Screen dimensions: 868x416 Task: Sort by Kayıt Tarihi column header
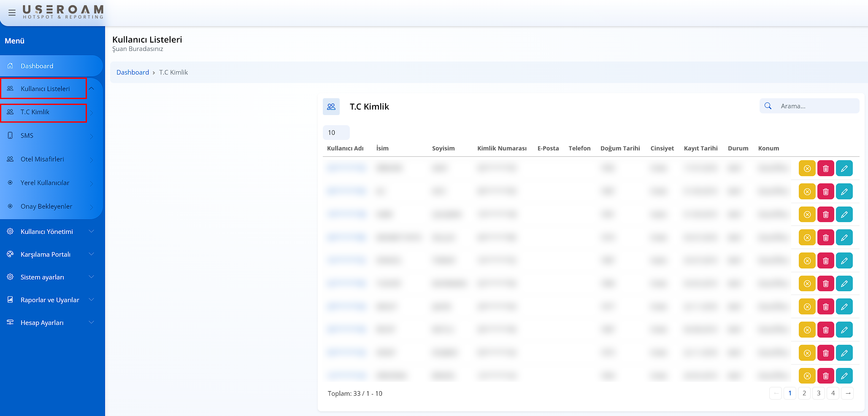[x=700, y=148]
